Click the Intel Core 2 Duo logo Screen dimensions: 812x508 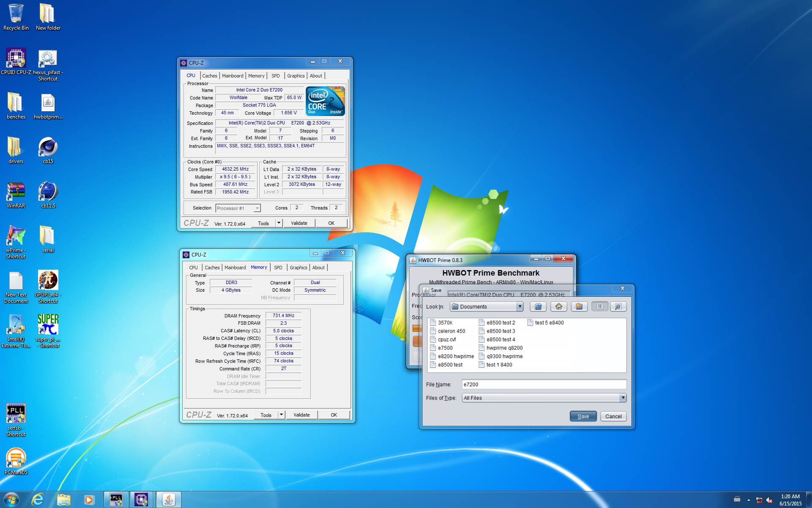pyautogui.click(x=325, y=101)
